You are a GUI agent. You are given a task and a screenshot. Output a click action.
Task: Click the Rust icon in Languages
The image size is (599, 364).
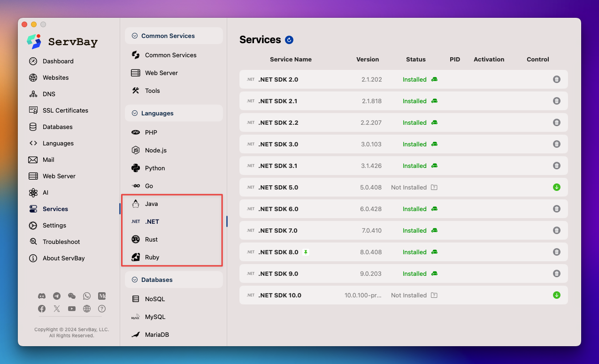136,239
